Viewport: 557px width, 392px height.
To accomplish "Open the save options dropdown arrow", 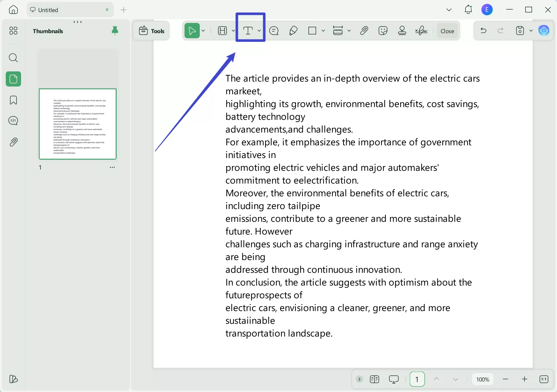I will [x=531, y=31].
